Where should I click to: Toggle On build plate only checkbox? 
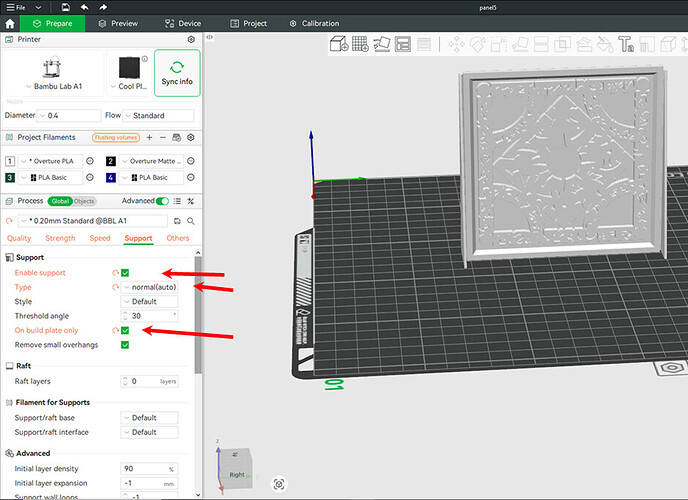point(125,330)
